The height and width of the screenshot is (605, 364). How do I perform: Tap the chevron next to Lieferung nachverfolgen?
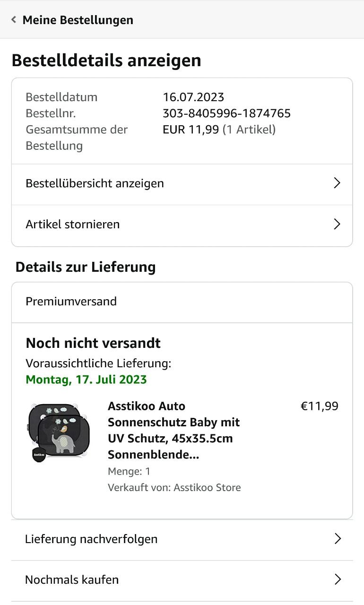coord(338,539)
